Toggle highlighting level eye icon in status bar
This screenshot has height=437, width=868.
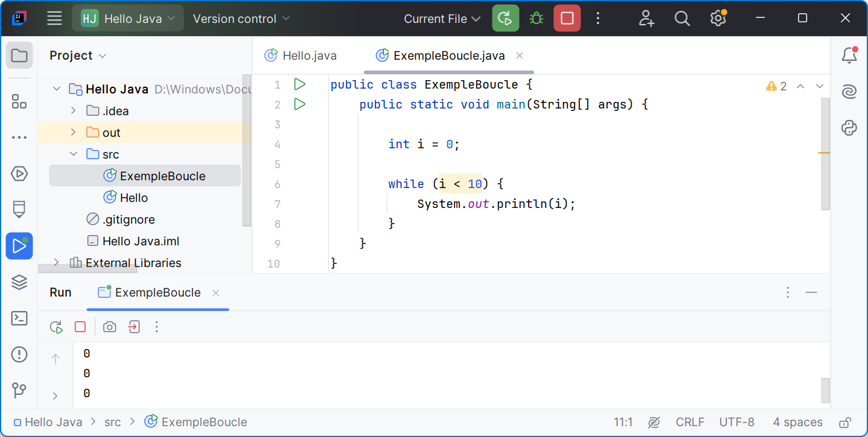654,422
